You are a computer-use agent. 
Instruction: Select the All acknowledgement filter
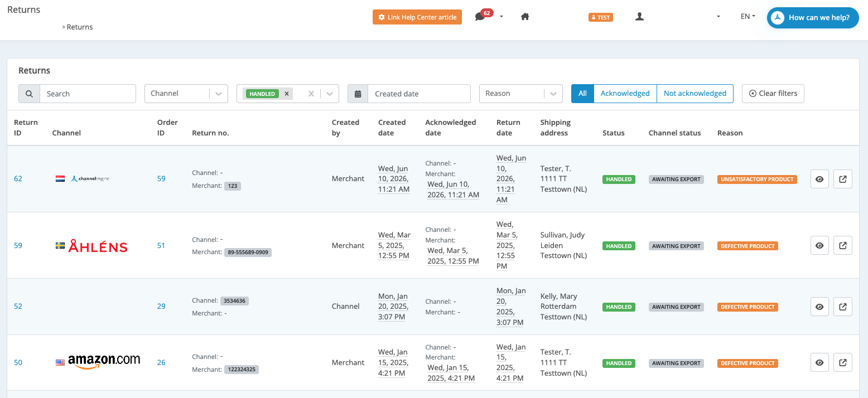click(x=582, y=94)
